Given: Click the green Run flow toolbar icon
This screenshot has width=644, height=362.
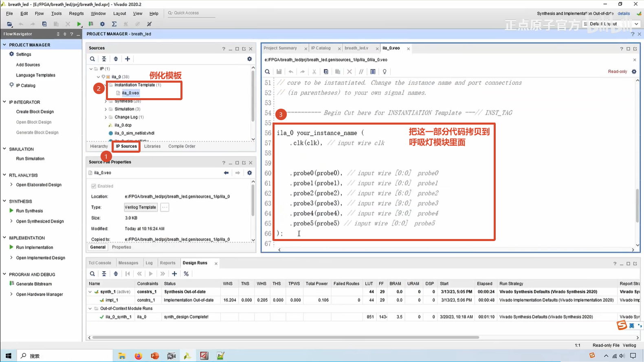Looking at the screenshot, I should click(79, 24).
